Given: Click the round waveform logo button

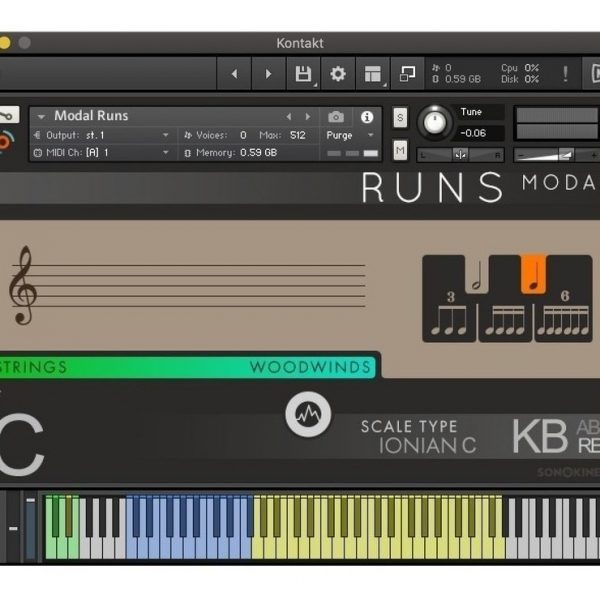Looking at the screenshot, I should point(308,414).
